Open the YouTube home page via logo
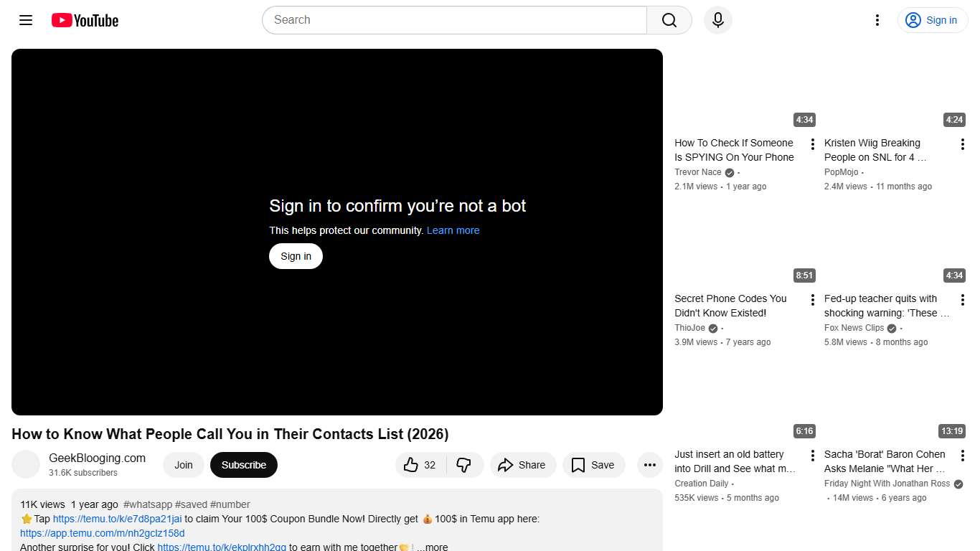This screenshot has height=551, width=980. [x=84, y=20]
